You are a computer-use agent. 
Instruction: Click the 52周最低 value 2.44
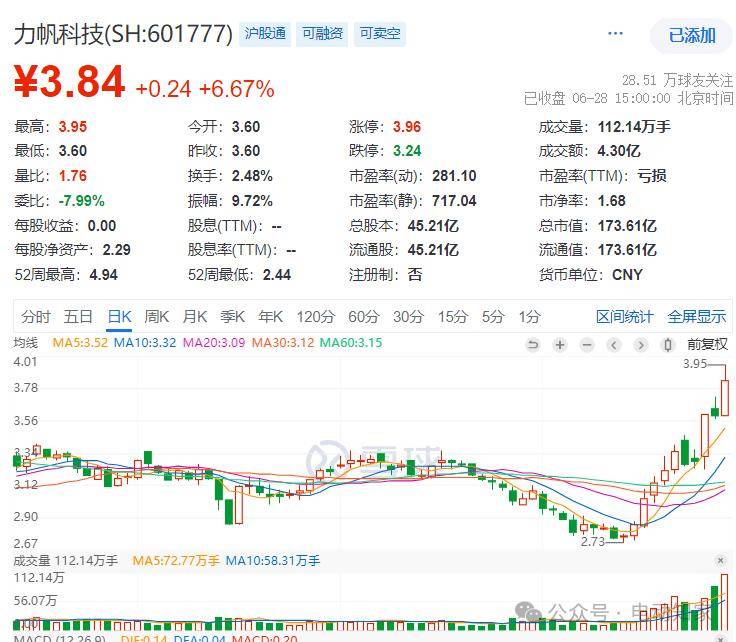point(277,275)
